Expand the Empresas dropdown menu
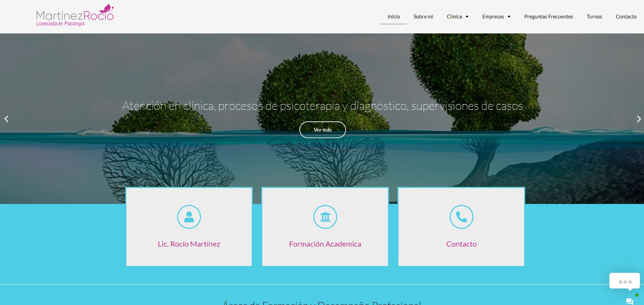 [496, 17]
